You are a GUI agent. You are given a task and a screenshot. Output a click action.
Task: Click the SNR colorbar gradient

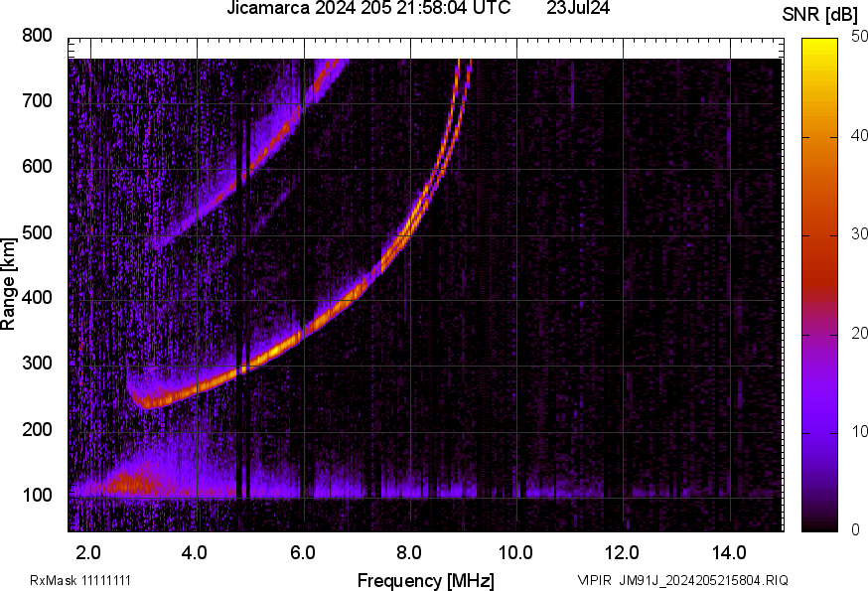click(x=820, y=285)
